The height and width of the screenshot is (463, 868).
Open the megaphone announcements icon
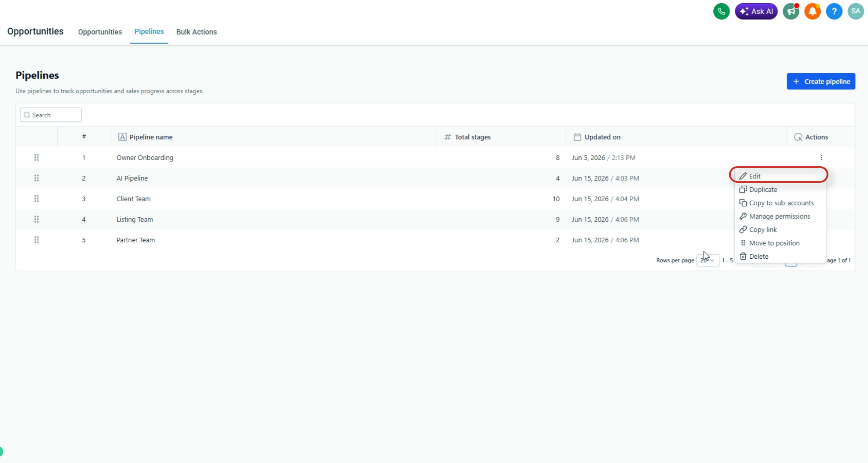791,12
